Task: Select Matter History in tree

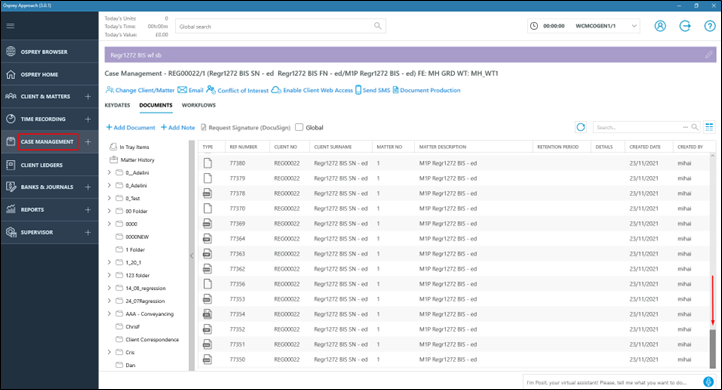Action: pos(132,160)
